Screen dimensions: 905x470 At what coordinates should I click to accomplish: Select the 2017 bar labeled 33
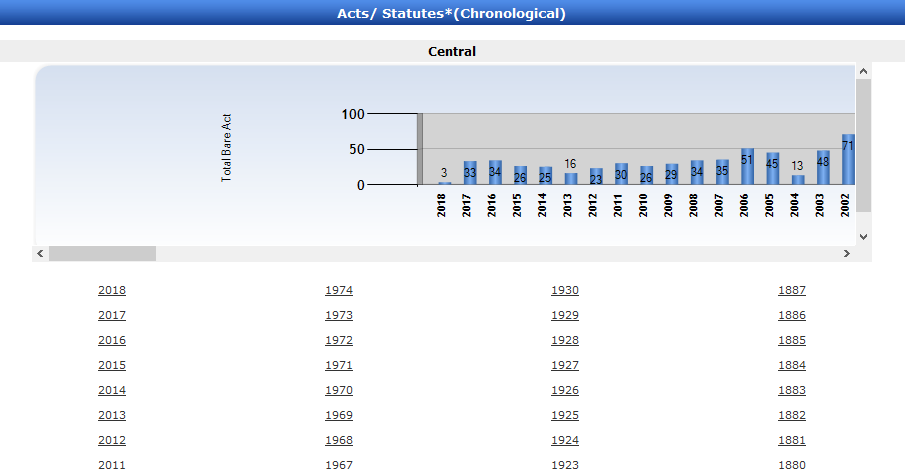click(470, 173)
